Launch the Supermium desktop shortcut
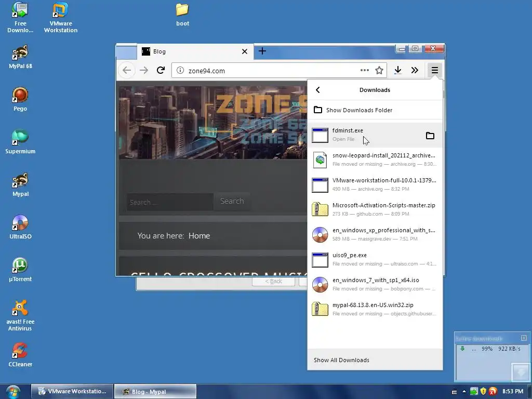Screen dimensions: 532x399 click(20, 142)
